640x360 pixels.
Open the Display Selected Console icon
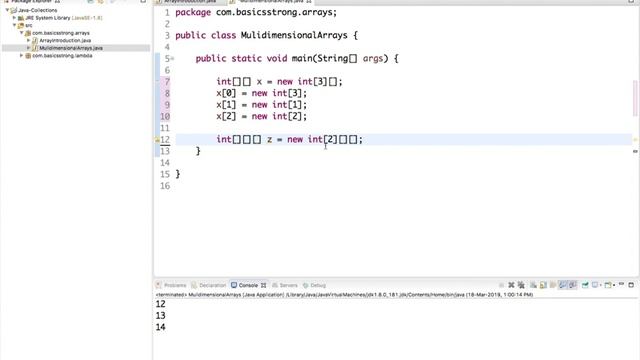[596, 285]
